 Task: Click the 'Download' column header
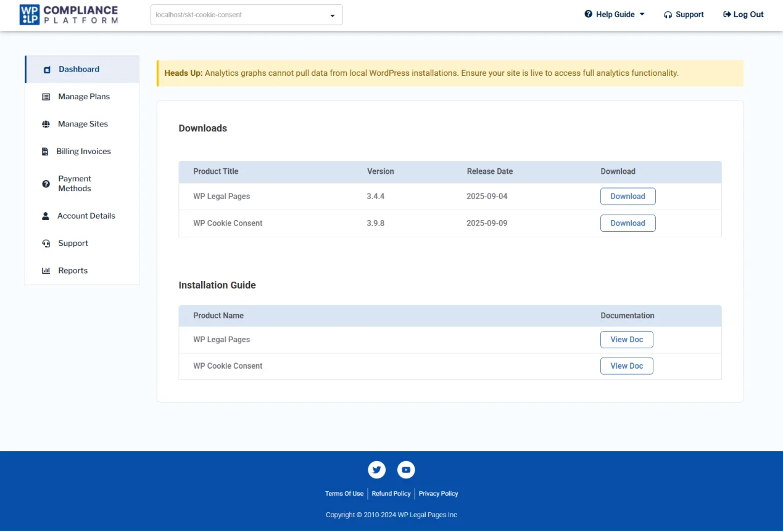coord(618,171)
